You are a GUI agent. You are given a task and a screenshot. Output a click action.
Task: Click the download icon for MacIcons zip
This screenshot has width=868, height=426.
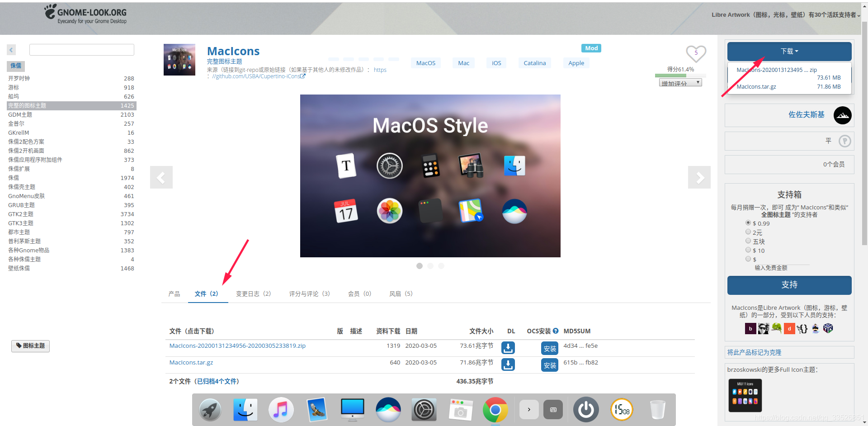click(x=508, y=348)
